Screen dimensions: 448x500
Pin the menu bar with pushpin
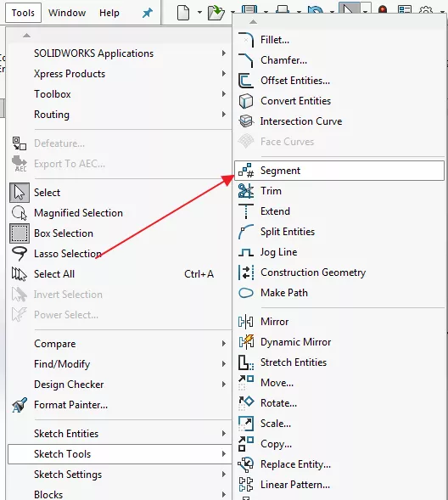click(147, 13)
